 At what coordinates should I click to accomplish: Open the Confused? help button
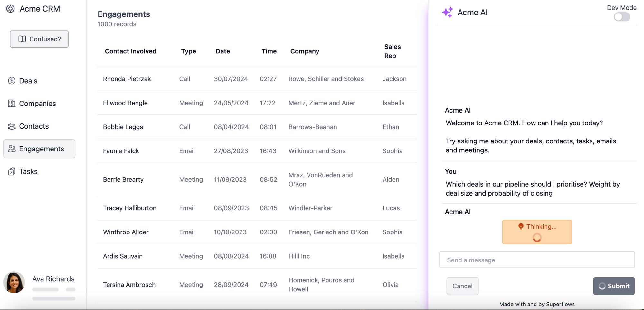(39, 39)
